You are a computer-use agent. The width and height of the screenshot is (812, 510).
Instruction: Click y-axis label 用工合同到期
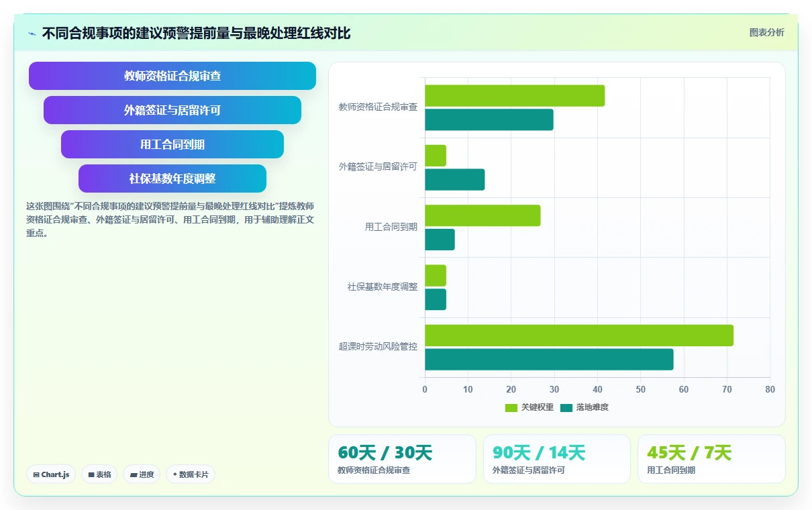(391, 227)
